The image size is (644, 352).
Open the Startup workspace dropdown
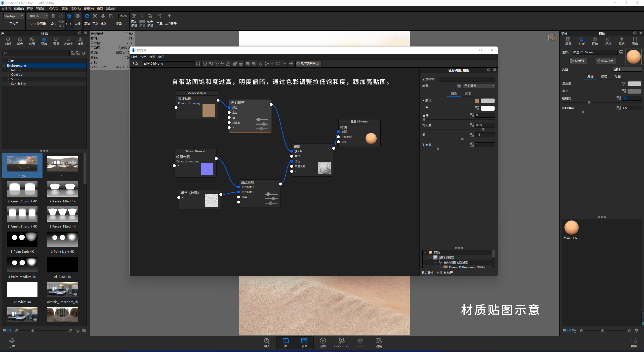14,16
